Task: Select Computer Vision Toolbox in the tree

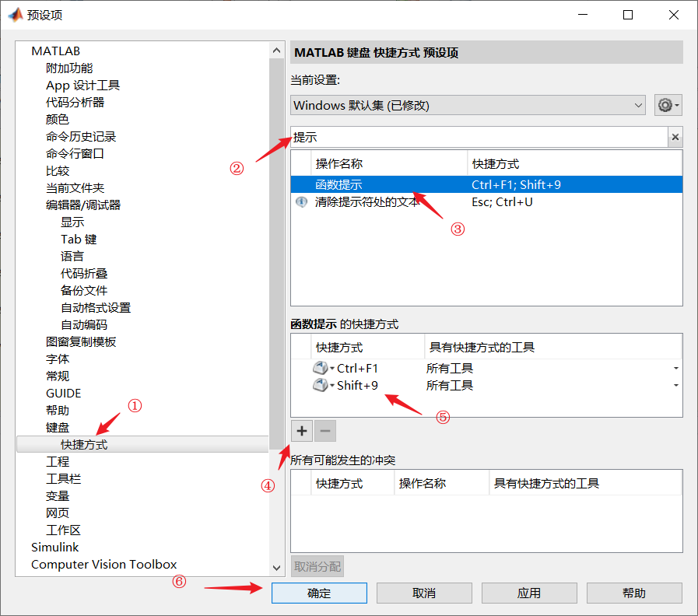Action: coord(103,565)
